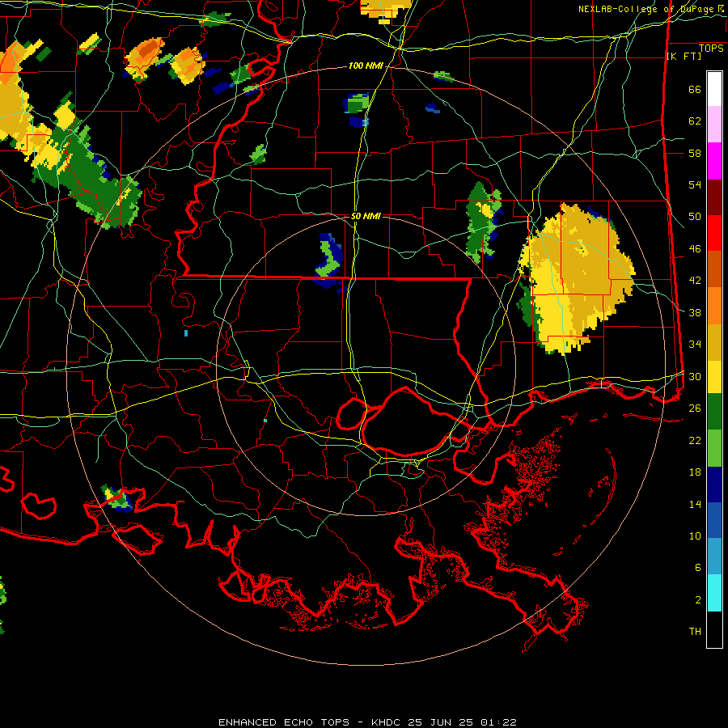Click the '58' legend scale label
The image size is (728, 728).
click(x=695, y=153)
